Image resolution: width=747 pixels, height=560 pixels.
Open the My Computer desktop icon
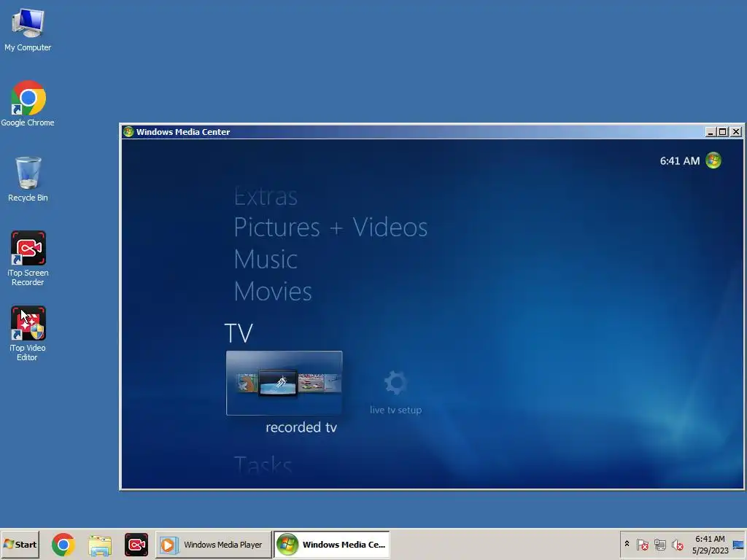pyautogui.click(x=28, y=29)
